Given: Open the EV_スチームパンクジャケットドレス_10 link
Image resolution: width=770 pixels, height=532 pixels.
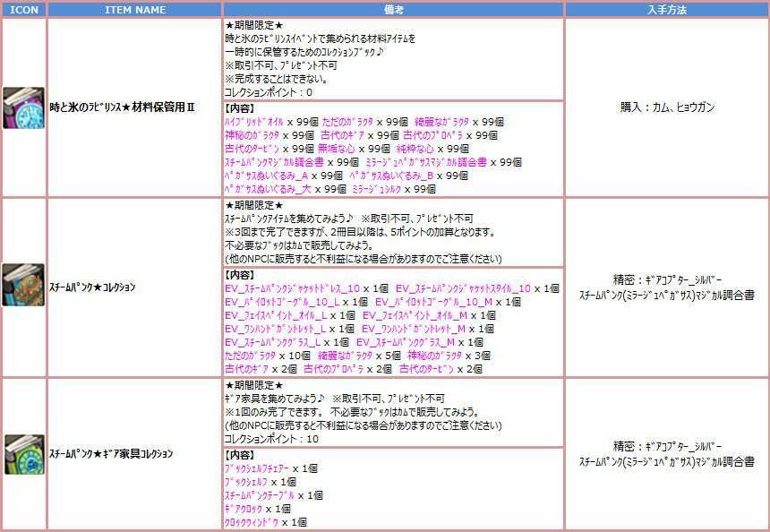Looking at the screenshot, I should pyautogui.click(x=292, y=288).
